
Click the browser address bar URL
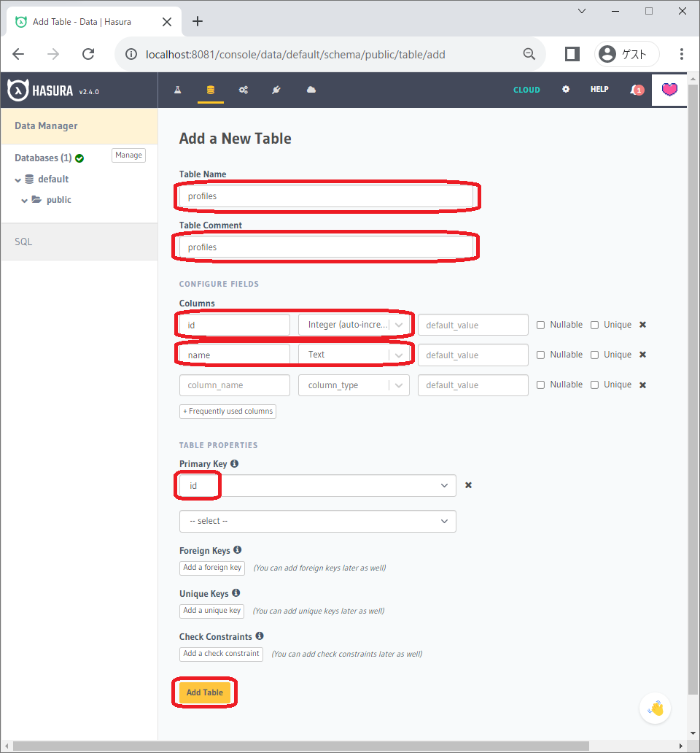tap(295, 54)
